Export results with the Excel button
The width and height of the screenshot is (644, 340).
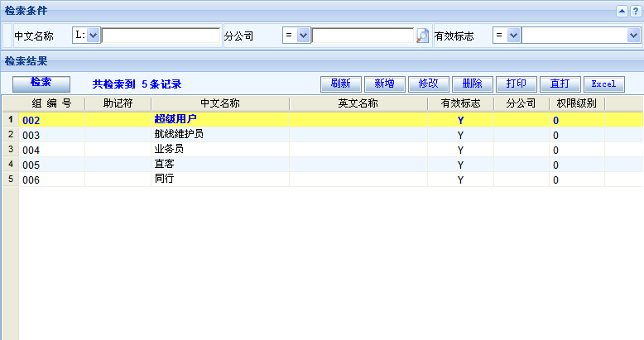tap(603, 84)
